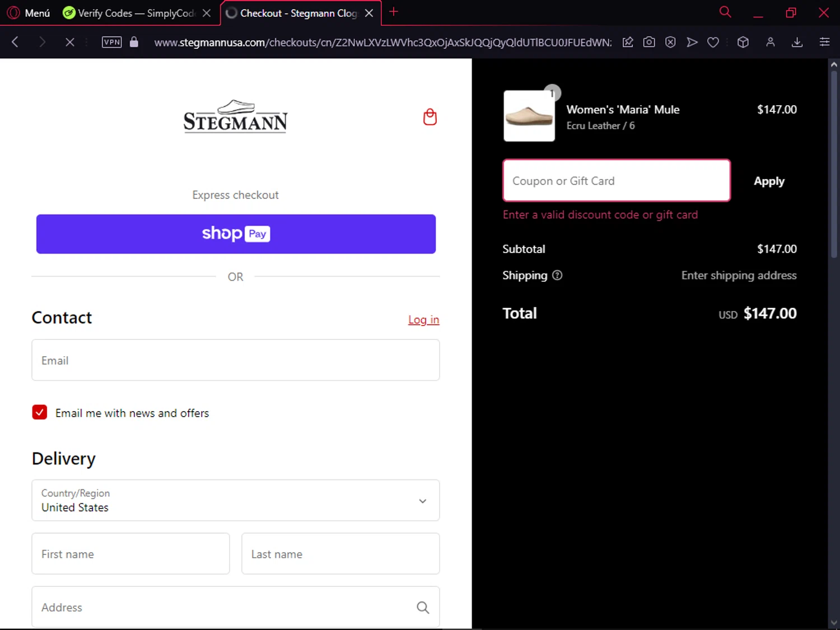The height and width of the screenshot is (630, 840).
Task: Open the ad blocker shield icon
Action: pos(670,42)
